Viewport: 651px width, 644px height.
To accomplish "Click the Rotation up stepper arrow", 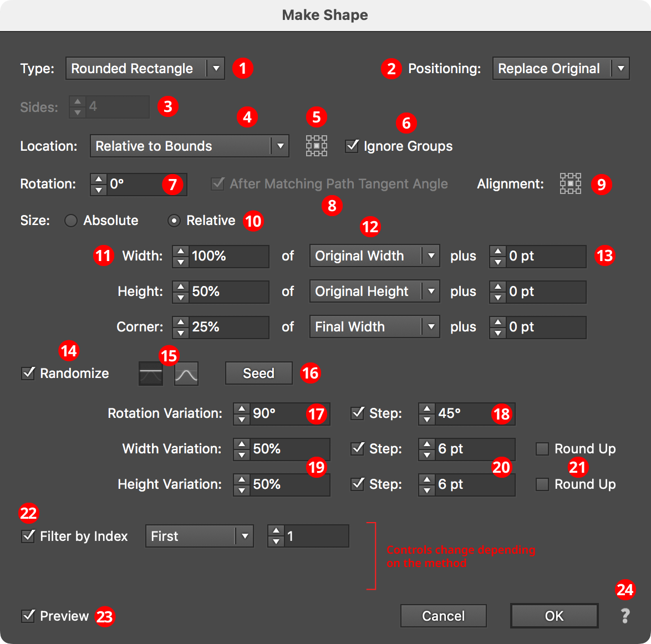I will 98,180.
